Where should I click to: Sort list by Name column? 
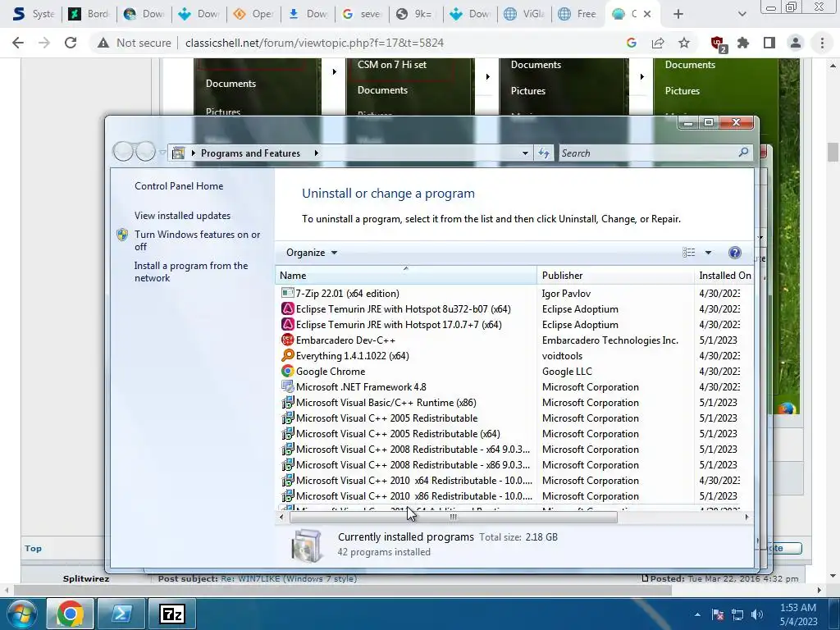point(405,275)
